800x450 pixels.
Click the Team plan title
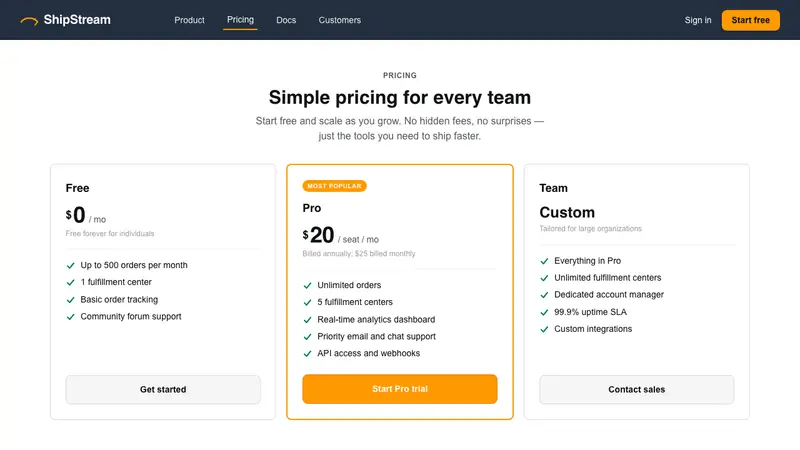(554, 188)
